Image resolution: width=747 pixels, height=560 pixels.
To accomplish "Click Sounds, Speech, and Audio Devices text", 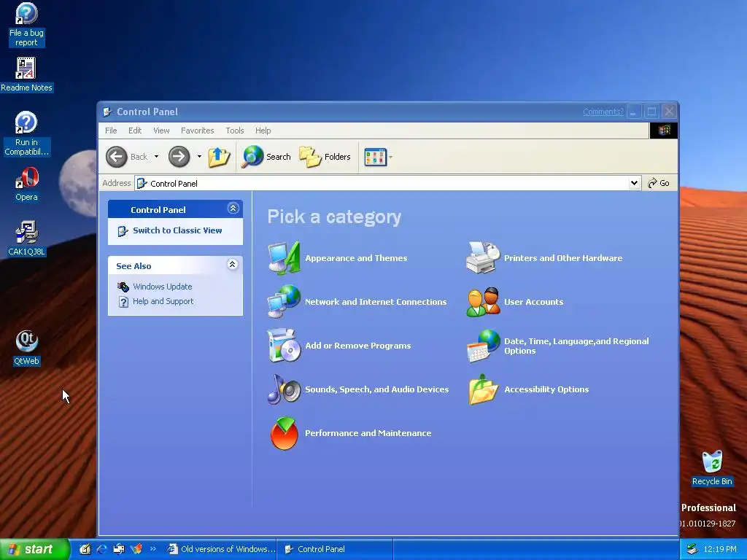I will click(377, 389).
